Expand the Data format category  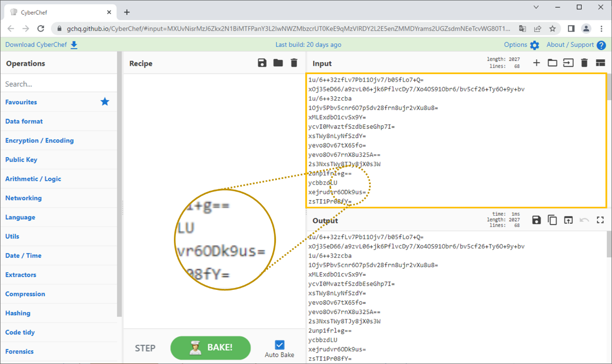(x=24, y=121)
